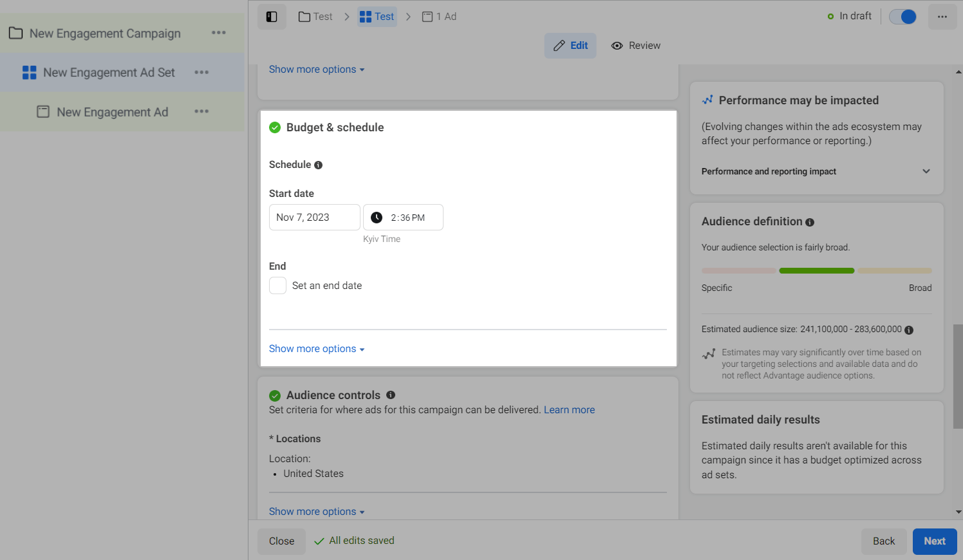Open options for New Engagement Ad
Screen dimensions: 963x560
[201, 111]
